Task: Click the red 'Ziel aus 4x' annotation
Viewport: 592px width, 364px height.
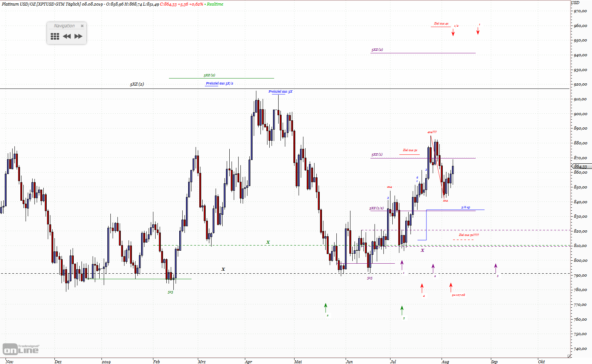Action: tap(441, 24)
